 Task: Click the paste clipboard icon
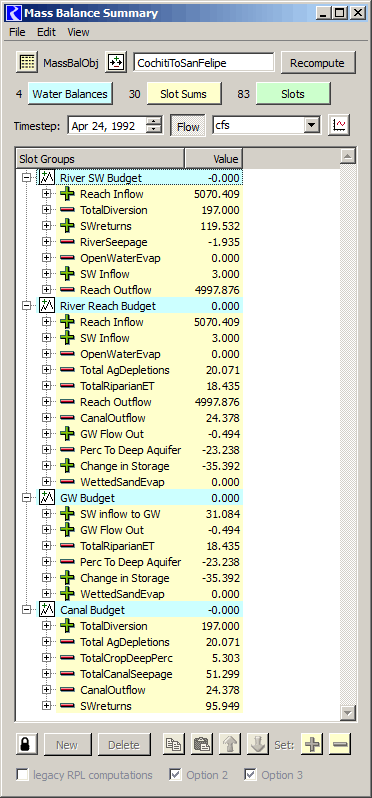(202, 745)
